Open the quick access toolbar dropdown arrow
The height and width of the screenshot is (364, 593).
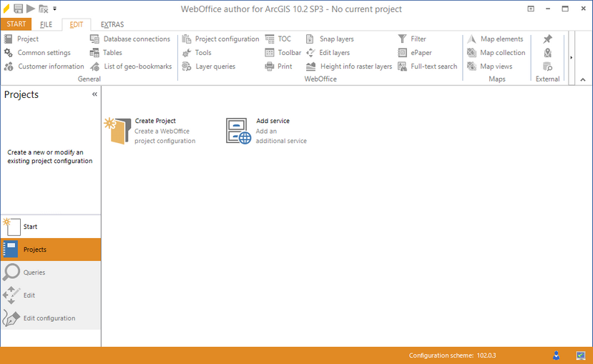click(x=55, y=9)
